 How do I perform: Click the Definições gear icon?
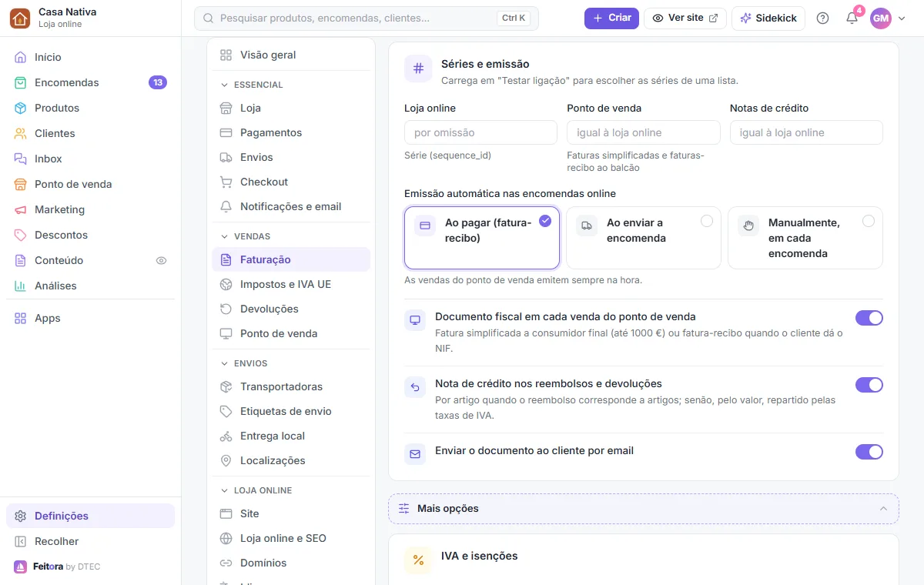pyautogui.click(x=20, y=516)
